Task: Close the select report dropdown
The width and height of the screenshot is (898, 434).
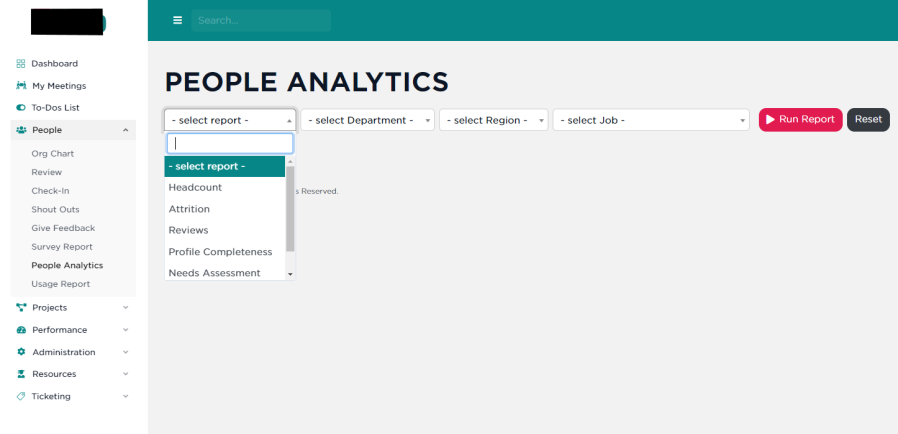Action: click(x=230, y=120)
